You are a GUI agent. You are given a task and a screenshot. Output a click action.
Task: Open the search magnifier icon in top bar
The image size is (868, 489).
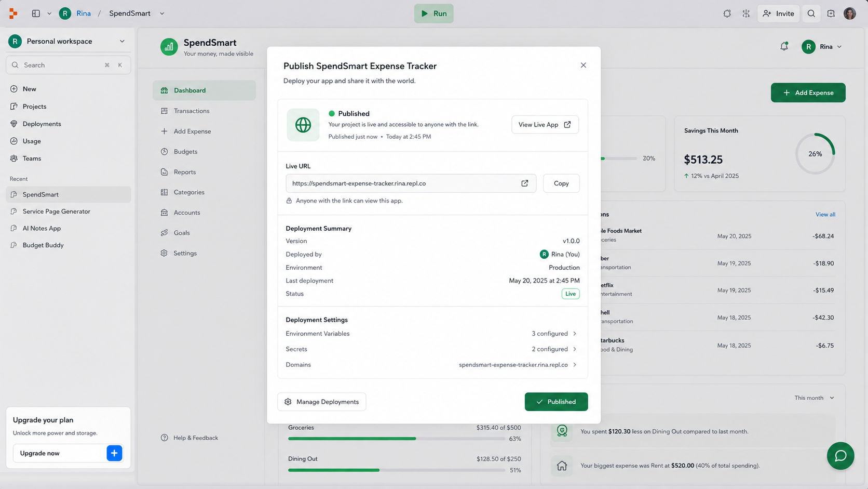[x=811, y=14]
